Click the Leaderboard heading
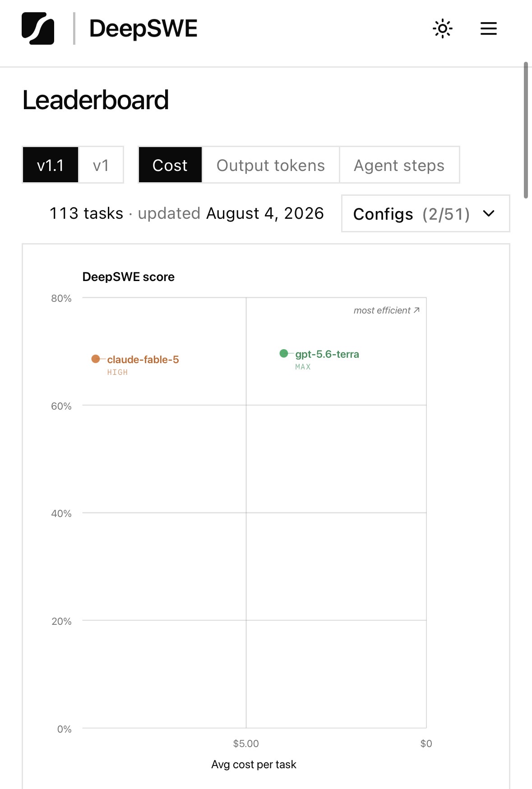 [96, 100]
